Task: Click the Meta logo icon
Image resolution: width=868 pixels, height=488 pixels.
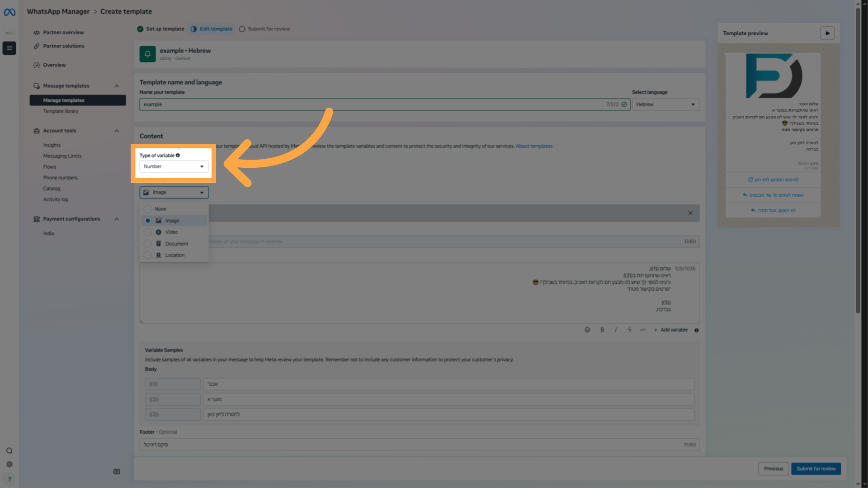Action: coord(9,12)
